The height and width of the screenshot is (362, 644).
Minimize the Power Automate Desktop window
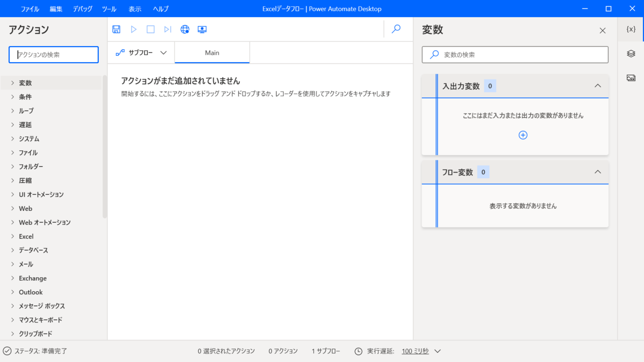584,9
